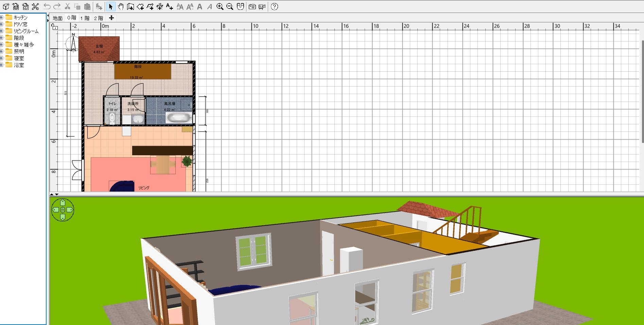Zoom in on the plan

[220, 6]
